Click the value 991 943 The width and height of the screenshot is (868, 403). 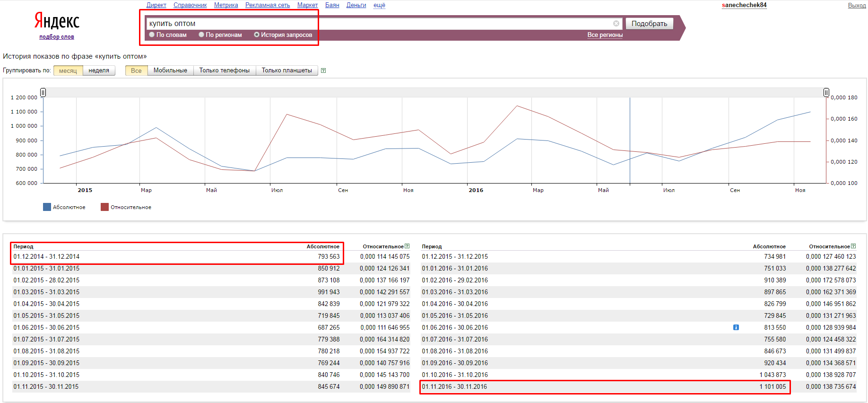329,292
